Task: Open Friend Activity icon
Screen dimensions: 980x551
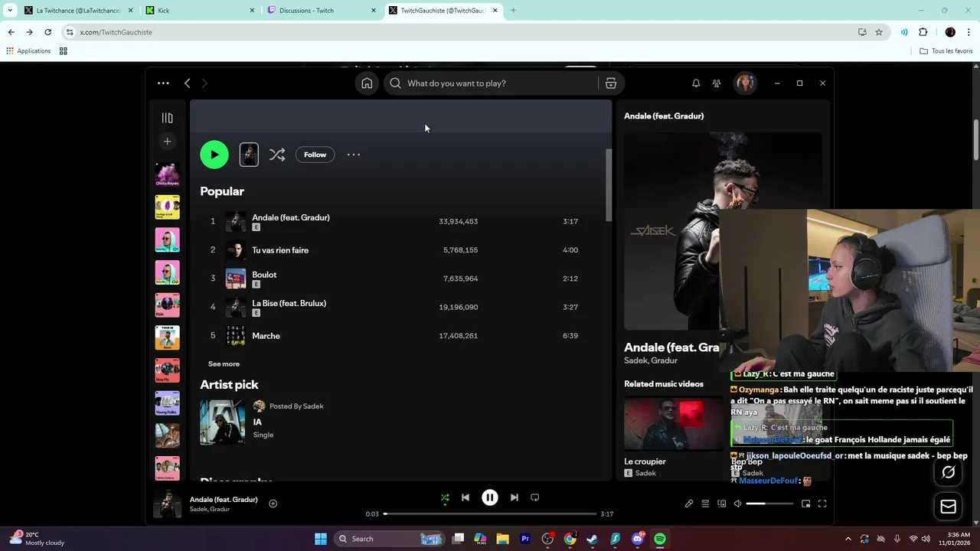Action: click(x=717, y=83)
